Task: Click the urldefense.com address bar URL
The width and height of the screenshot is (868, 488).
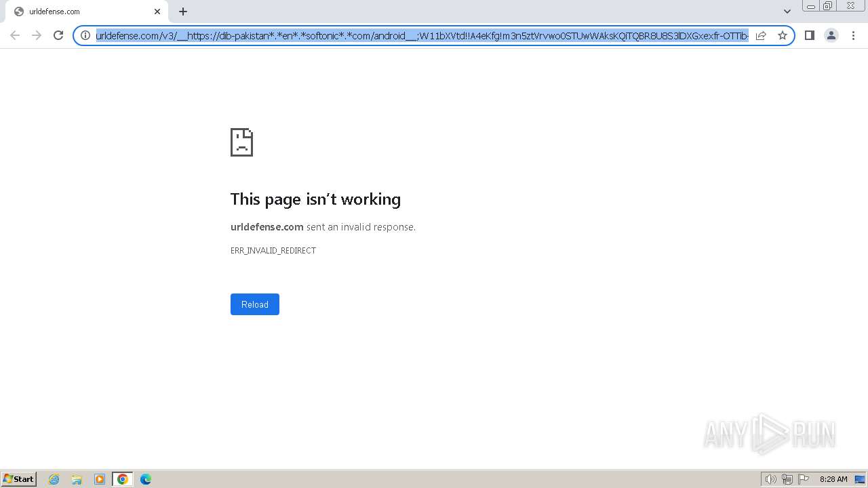Action: pos(422,36)
